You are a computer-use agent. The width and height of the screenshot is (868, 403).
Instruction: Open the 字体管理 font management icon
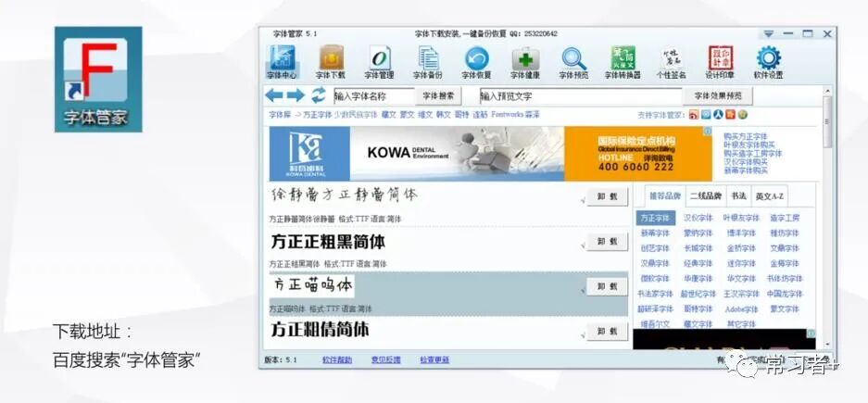coord(379,63)
